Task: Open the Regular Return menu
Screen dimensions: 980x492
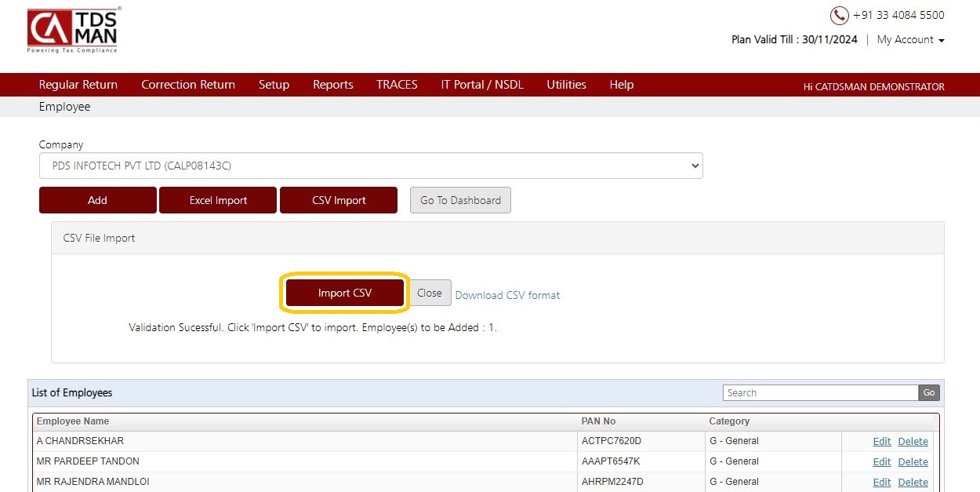Action: [x=78, y=85]
